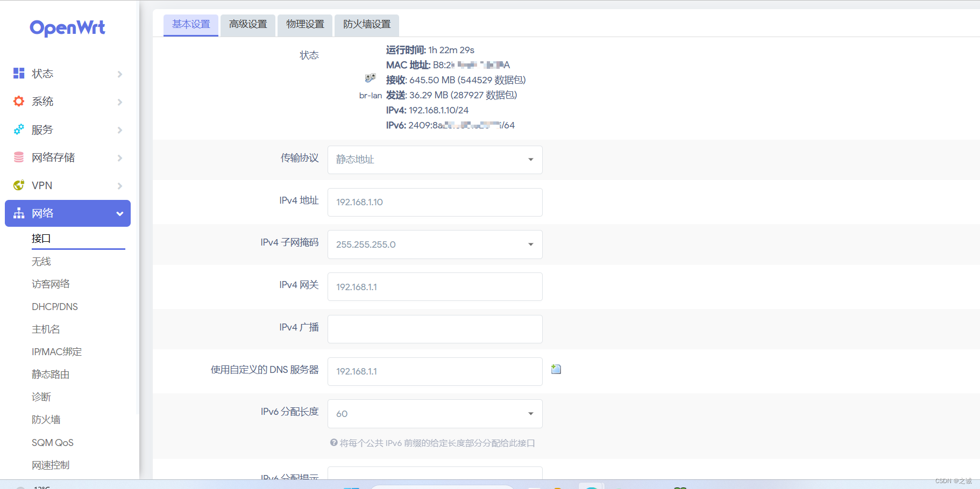Click the 发送 36.29 MB status line
Viewport: 980px width, 489px height.
coord(452,95)
